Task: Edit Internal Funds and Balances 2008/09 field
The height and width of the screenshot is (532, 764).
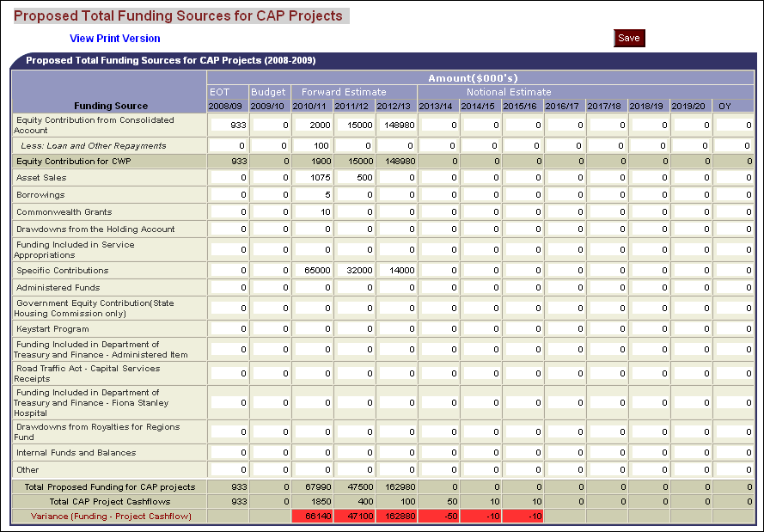Action: pos(228,453)
